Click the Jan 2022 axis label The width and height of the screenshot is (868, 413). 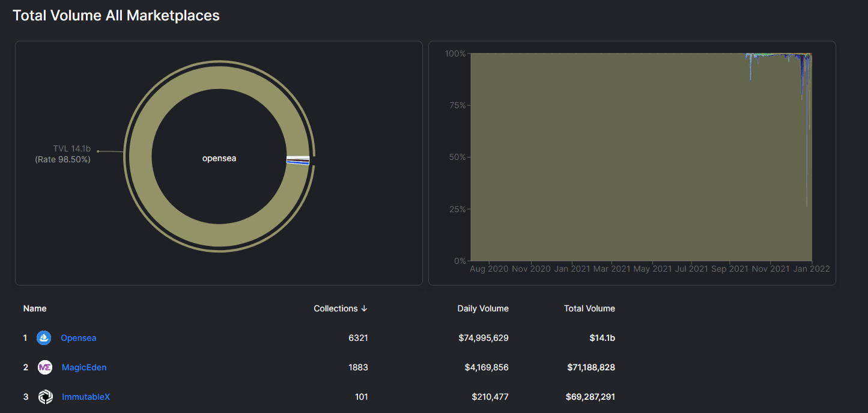tap(811, 269)
